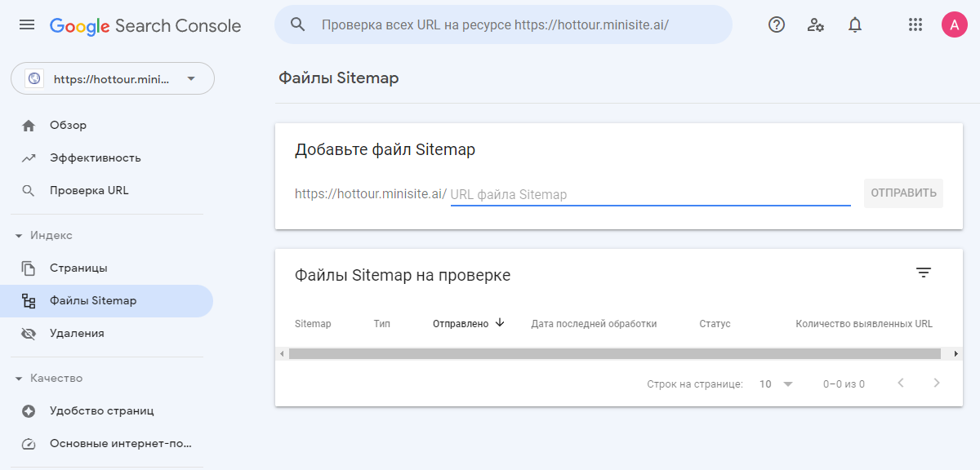Go to next page of table
This screenshot has height=470, width=980.
click(x=937, y=383)
